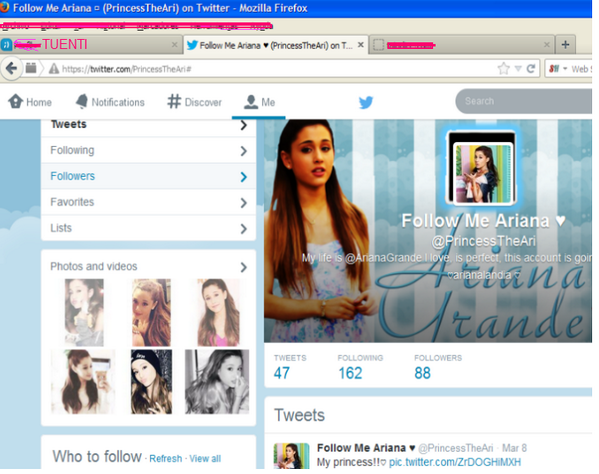Open the Discover navigation item
The height and width of the screenshot is (474, 599).
tap(194, 102)
